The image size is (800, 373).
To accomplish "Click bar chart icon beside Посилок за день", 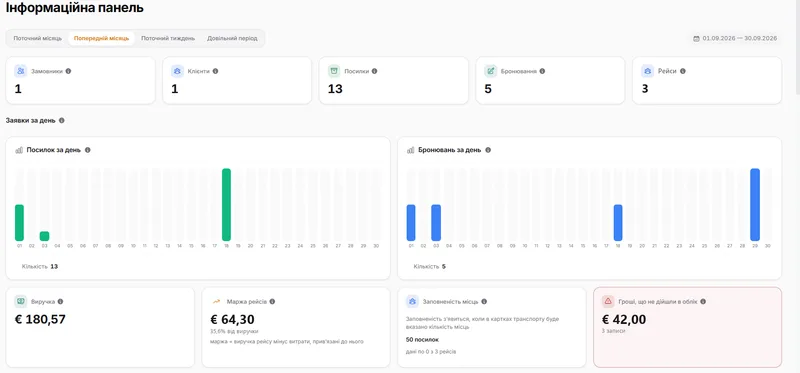I will point(19,150).
